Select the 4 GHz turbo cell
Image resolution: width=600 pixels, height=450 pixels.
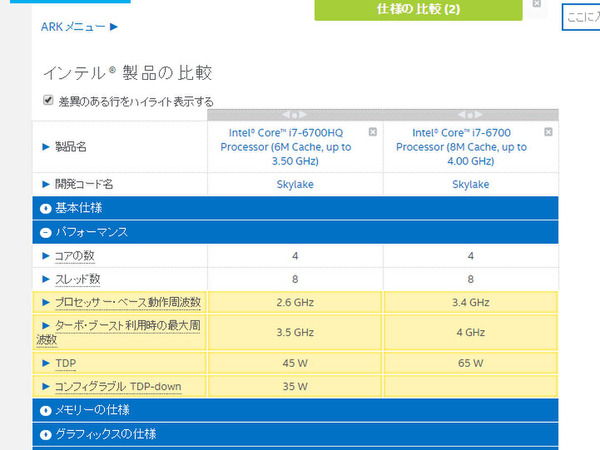point(471,332)
